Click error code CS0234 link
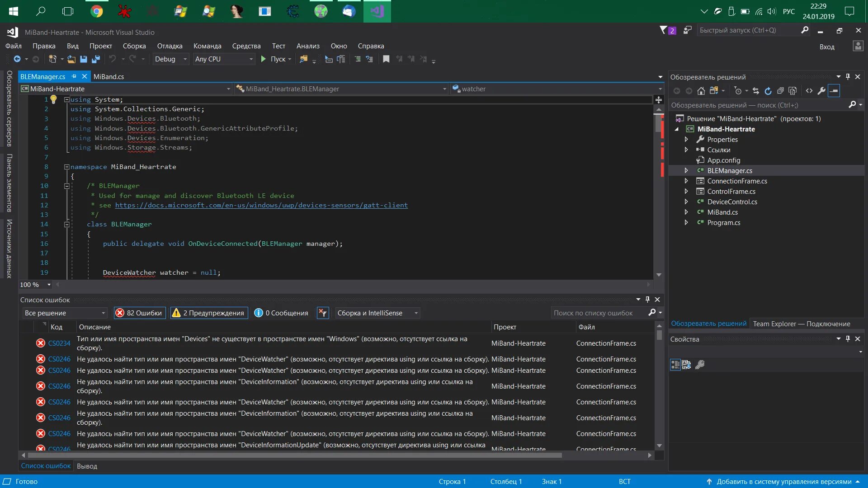 [59, 343]
